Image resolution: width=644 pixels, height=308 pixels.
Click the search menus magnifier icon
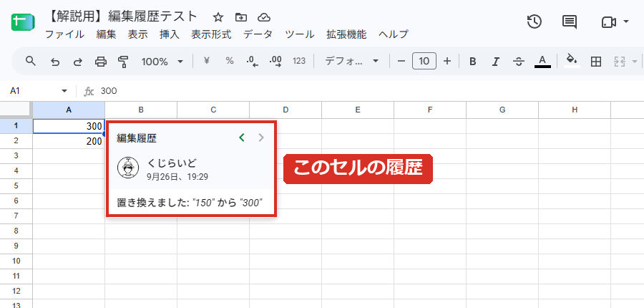(x=30, y=62)
